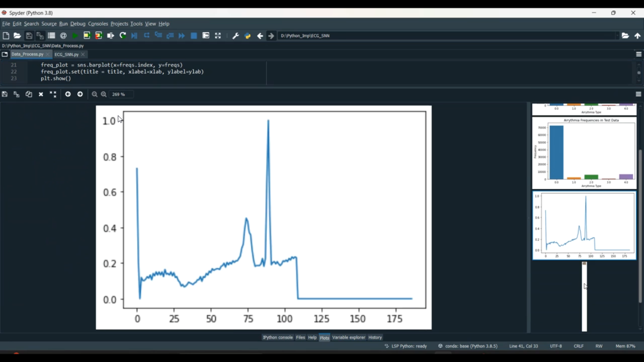Save the currently displayed plot

pyautogui.click(x=4, y=94)
